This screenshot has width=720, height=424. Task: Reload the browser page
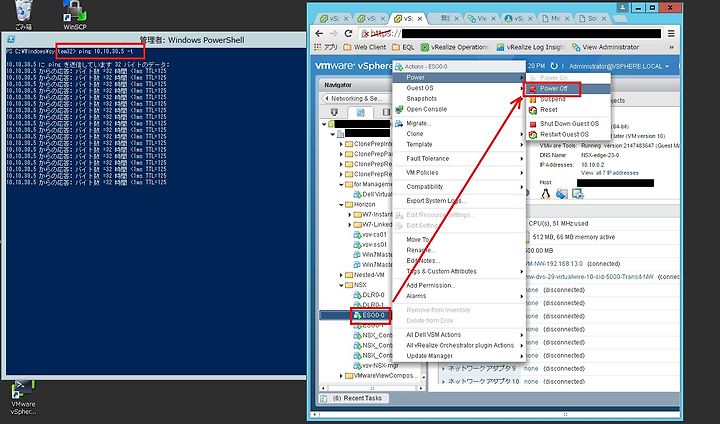[x=348, y=34]
